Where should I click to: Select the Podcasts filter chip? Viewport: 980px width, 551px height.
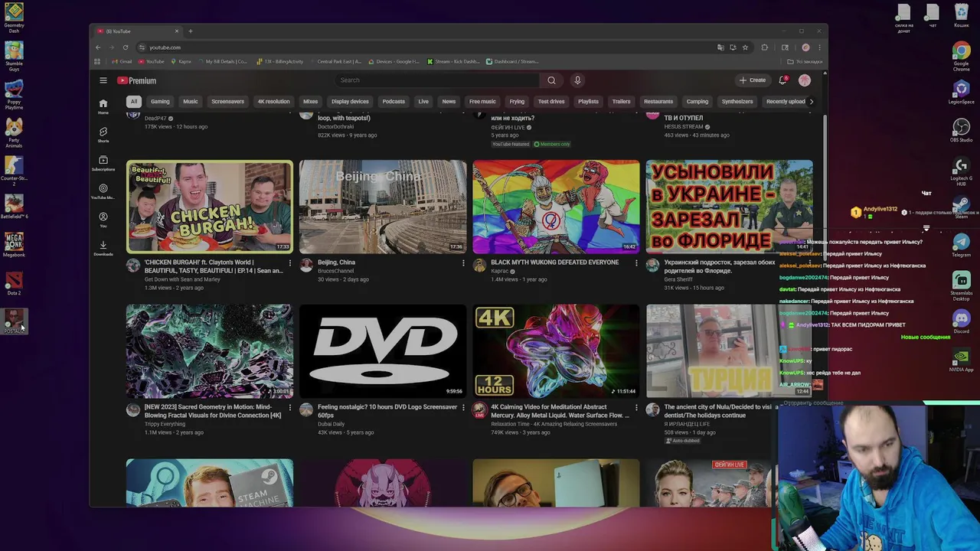pos(394,101)
